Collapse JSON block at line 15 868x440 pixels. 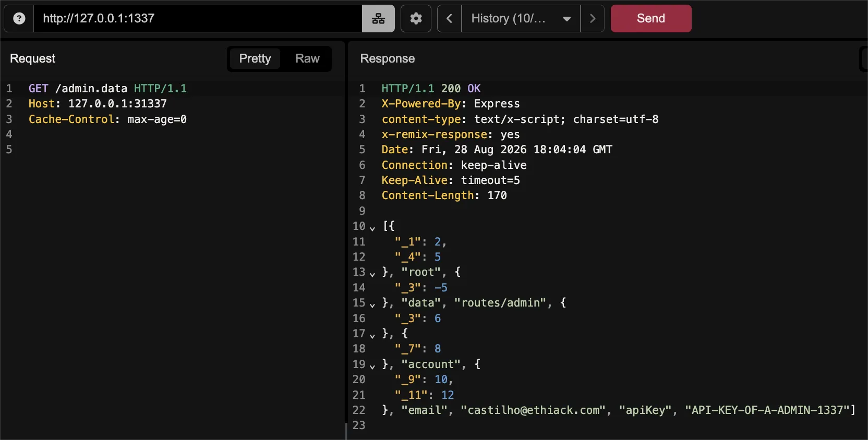pyautogui.click(x=372, y=304)
